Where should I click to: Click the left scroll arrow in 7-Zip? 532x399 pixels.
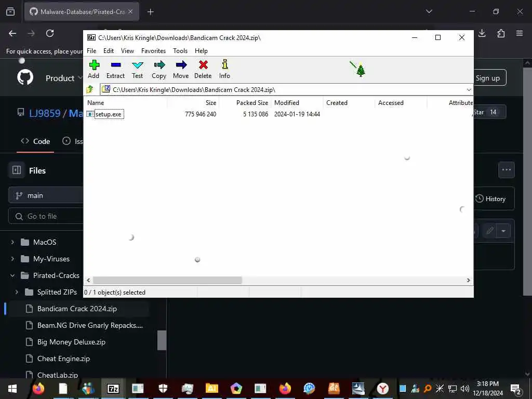pos(88,280)
